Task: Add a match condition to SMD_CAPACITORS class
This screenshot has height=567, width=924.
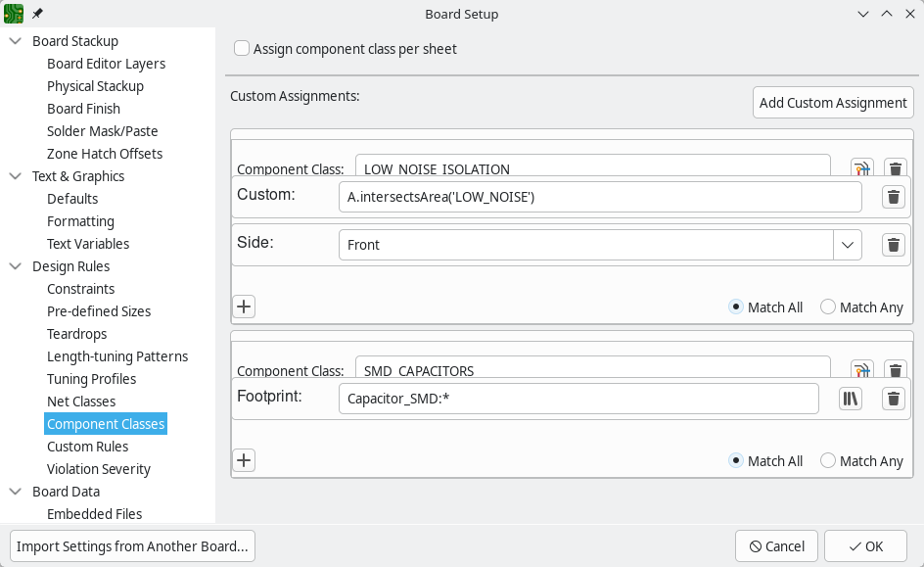Action: (x=244, y=460)
